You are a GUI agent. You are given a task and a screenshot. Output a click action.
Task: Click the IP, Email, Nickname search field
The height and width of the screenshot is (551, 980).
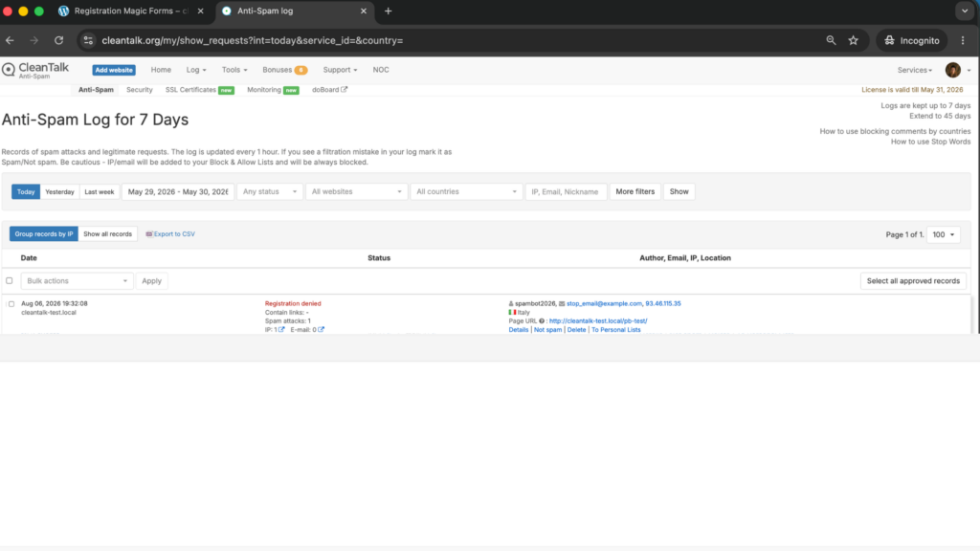566,191
